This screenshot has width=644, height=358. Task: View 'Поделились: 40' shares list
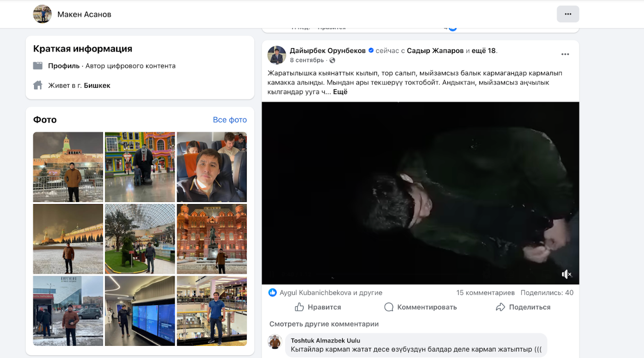click(x=547, y=293)
